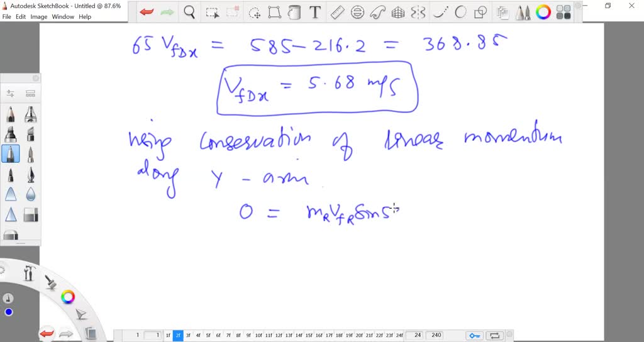Open brush properties sliders in brush palette
This screenshot has height=342, width=644.
10,94
